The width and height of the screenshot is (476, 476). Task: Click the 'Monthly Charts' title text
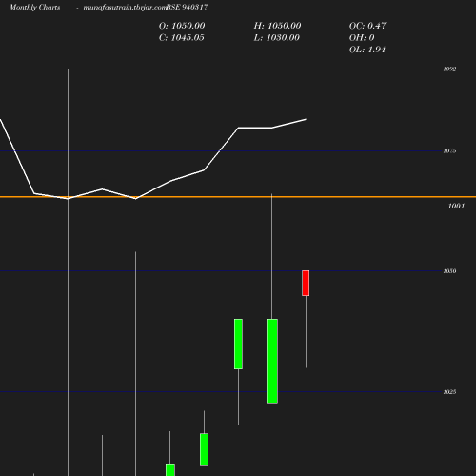[x=34, y=7]
